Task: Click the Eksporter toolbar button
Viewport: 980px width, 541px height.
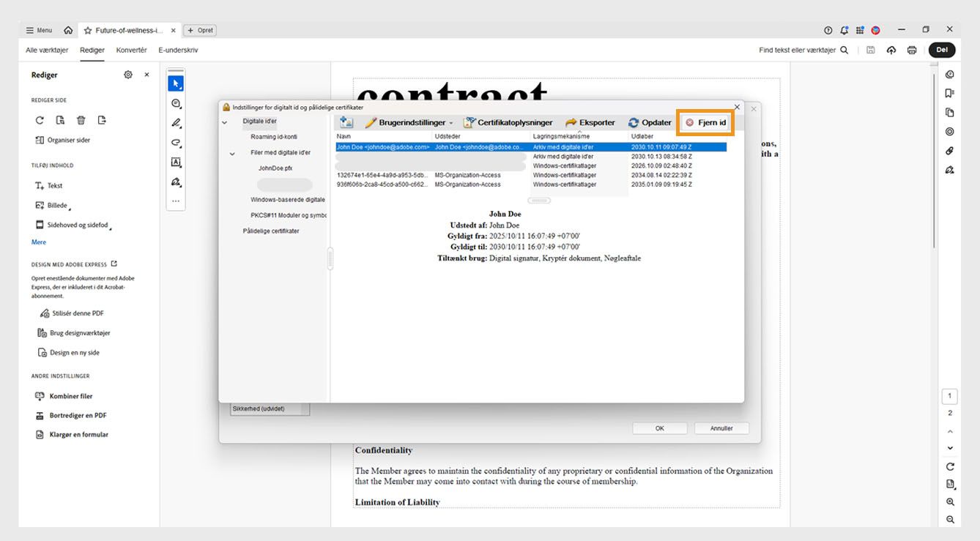Action: click(590, 122)
